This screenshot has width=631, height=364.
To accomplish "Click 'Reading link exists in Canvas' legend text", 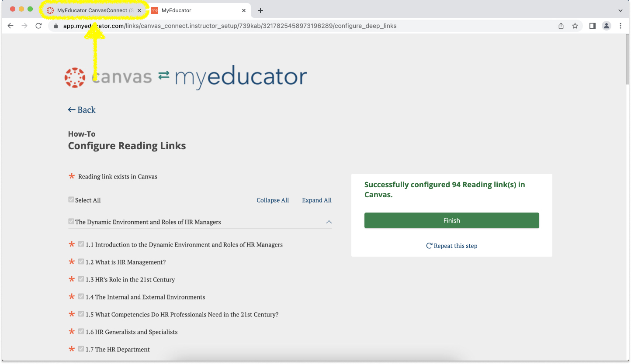I will 118,177.
